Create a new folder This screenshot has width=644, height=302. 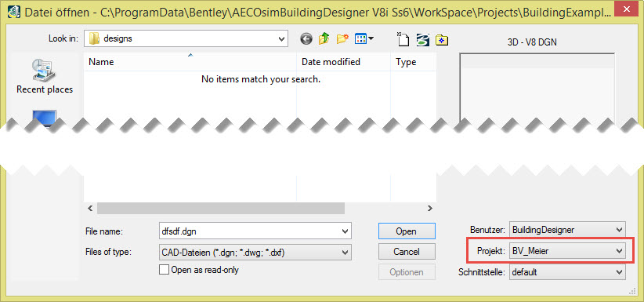[x=342, y=39]
